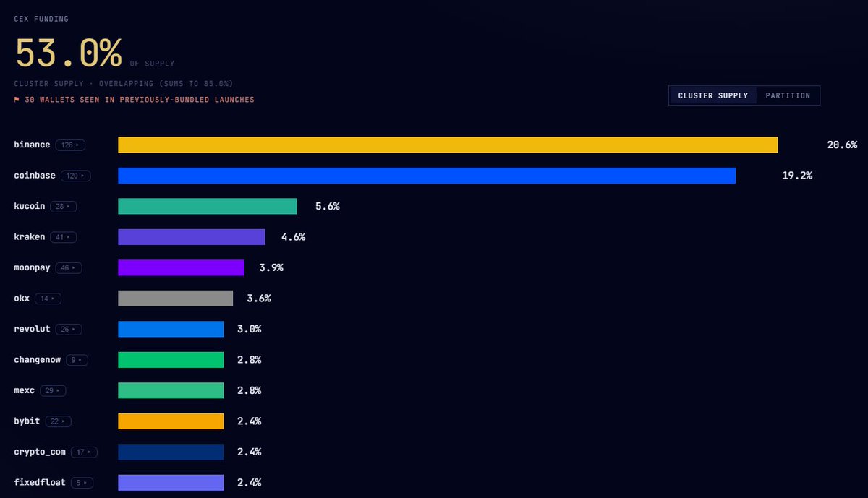Switch to Partition view

788,95
